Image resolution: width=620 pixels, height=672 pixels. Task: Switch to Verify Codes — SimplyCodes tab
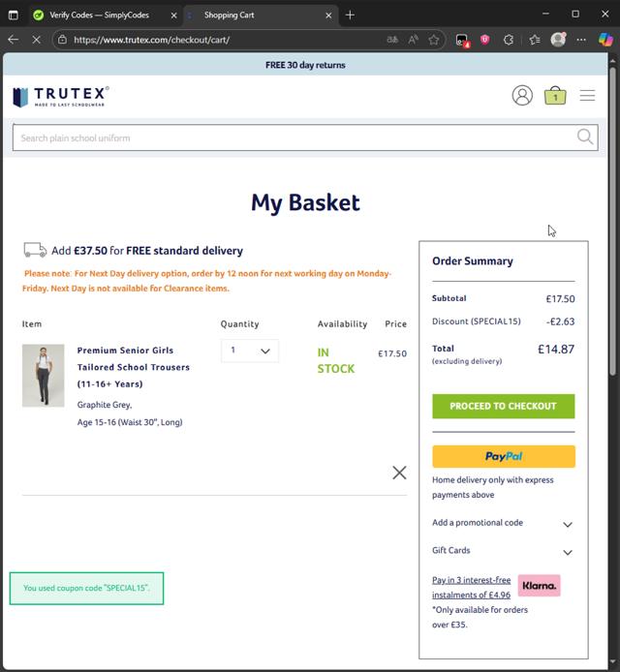105,15
